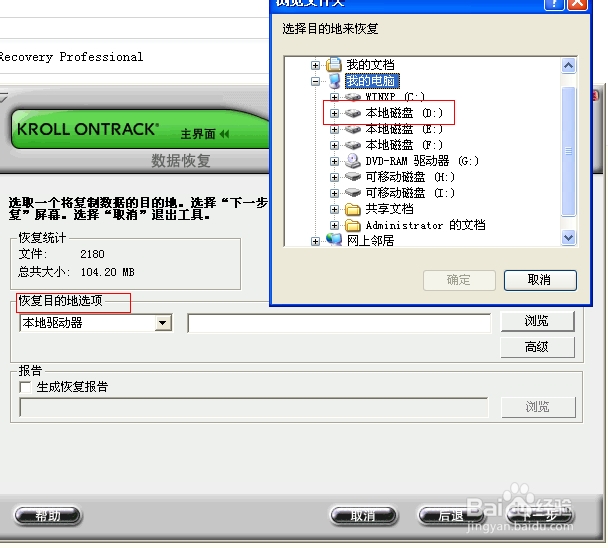This screenshot has height=548, width=608.
Task: Click the 下一步 next button
Action: pyautogui.click(x=540, y=516)
